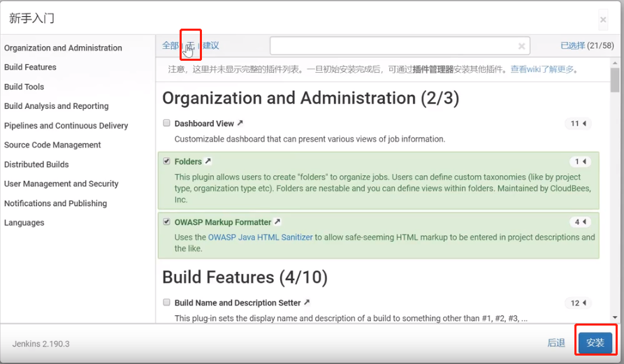Close the 新手入门 dialog
The image size is (624, 364).
603,20
